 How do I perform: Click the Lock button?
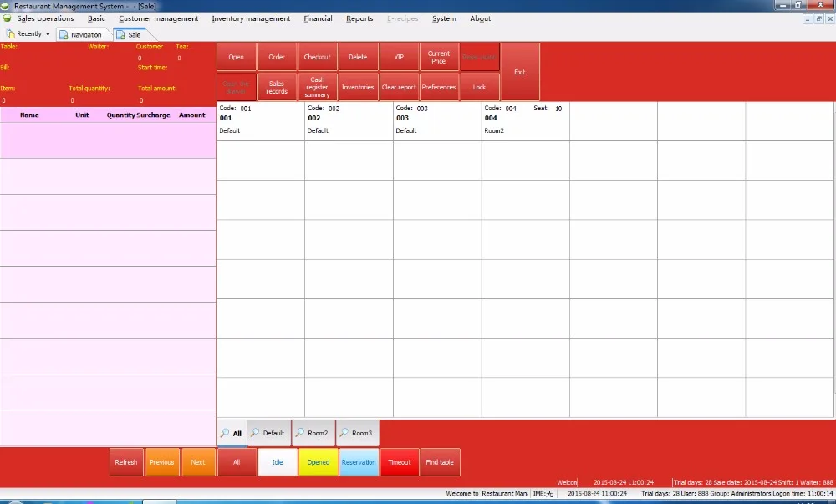(x=479, y=88)
